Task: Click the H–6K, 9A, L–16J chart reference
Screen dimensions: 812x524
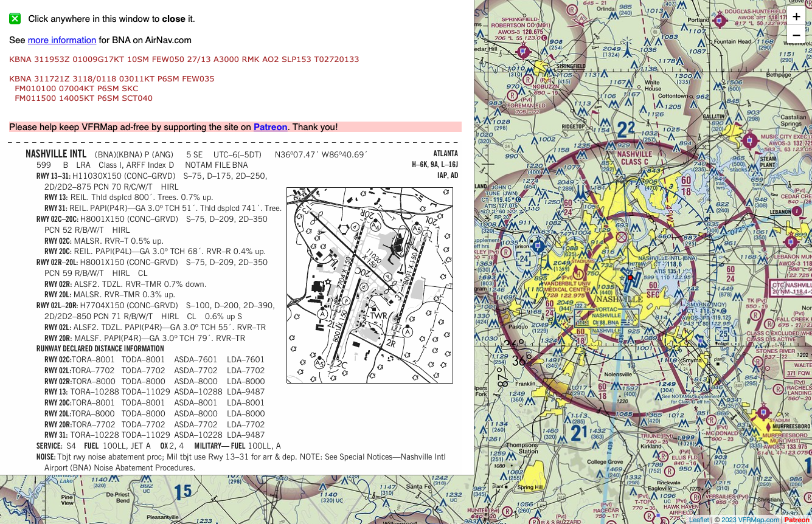Action: tap(435, 165)
